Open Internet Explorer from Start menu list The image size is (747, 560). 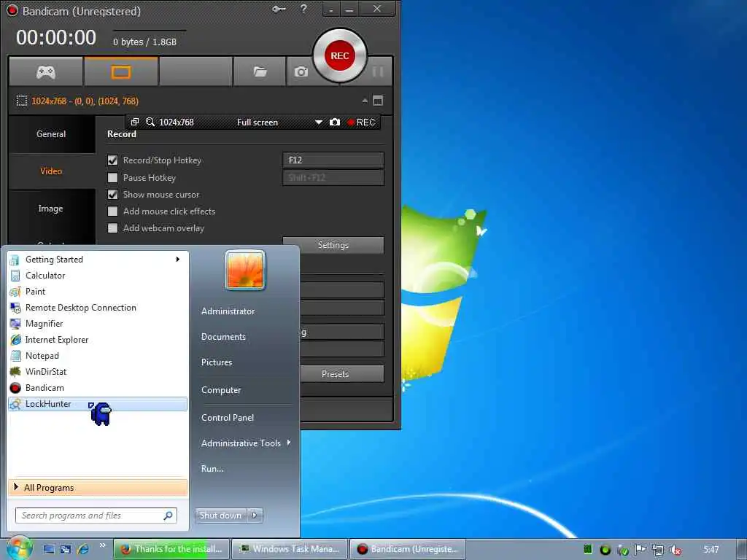coord(98,340)
